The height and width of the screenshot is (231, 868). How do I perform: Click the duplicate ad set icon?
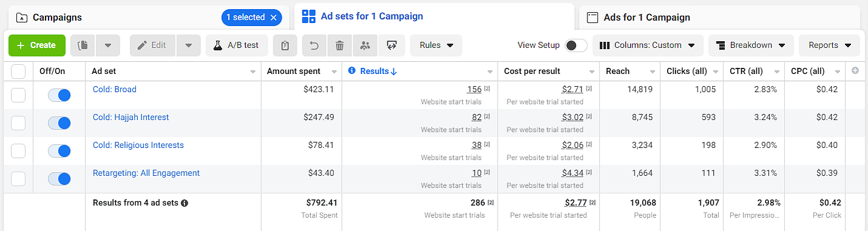(x=83, y=45)
